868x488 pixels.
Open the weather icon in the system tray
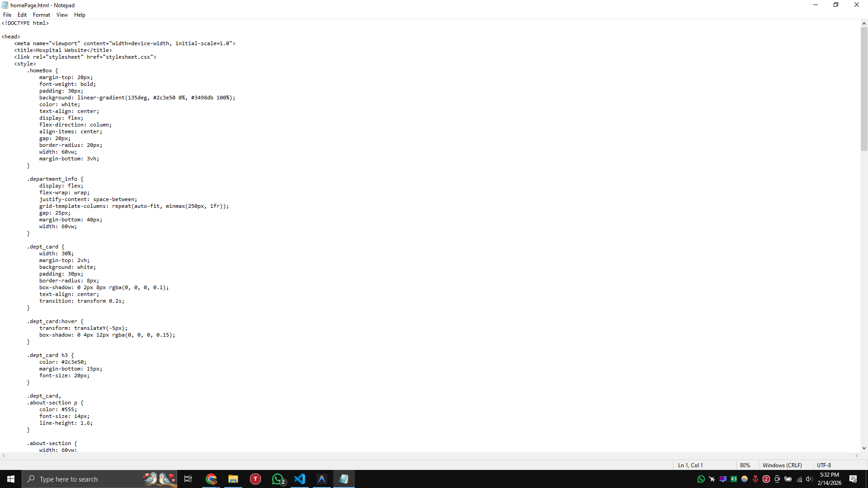click(745, 479)
